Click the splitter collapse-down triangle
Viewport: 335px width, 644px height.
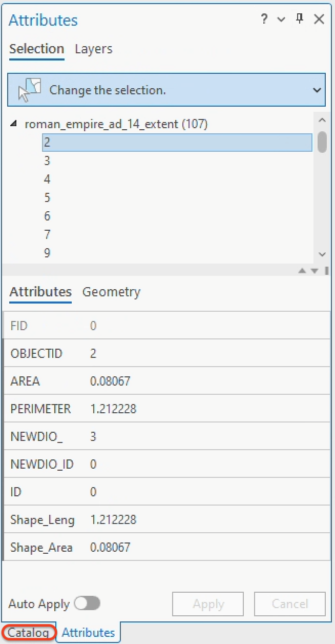315,270
